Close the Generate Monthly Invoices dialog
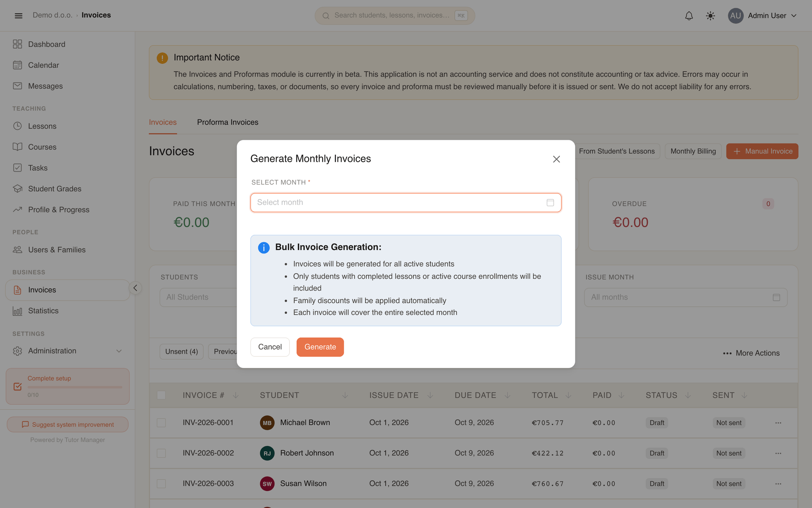This screenshot has height=508, width=812. 556,159
